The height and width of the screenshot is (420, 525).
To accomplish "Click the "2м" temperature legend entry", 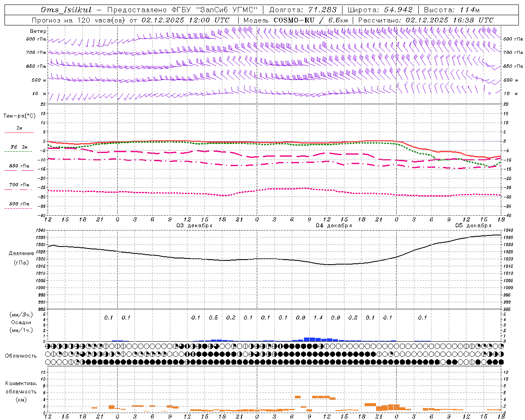I will tap(19, 128).
